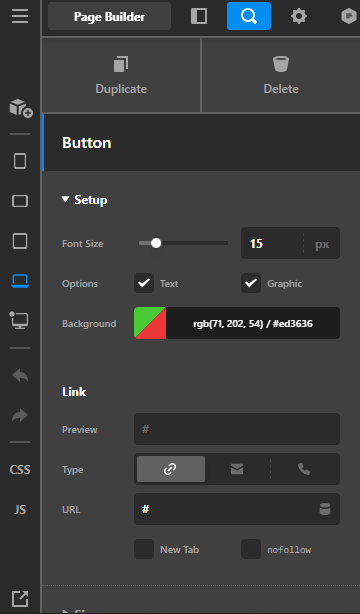Viewport: 360px width, 614px height.
Task: Toggle the layout panel icon
Action: click(x=199, y=16)
